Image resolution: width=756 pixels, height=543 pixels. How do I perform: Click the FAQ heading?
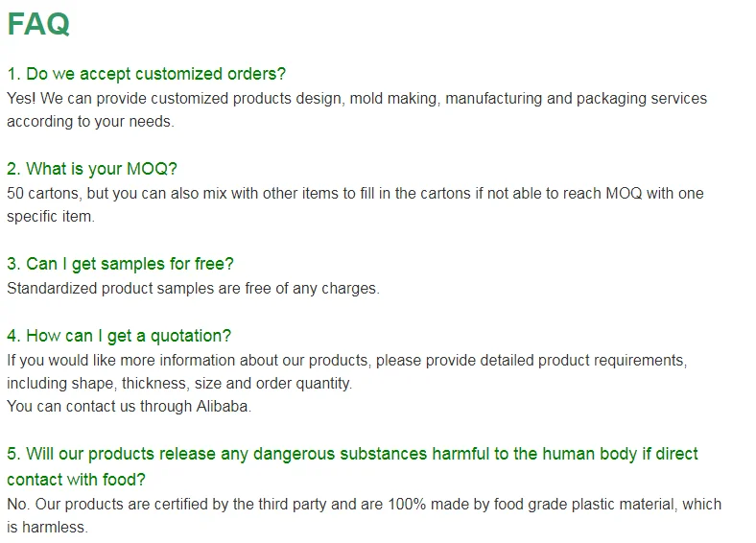(x=38, y=24)
